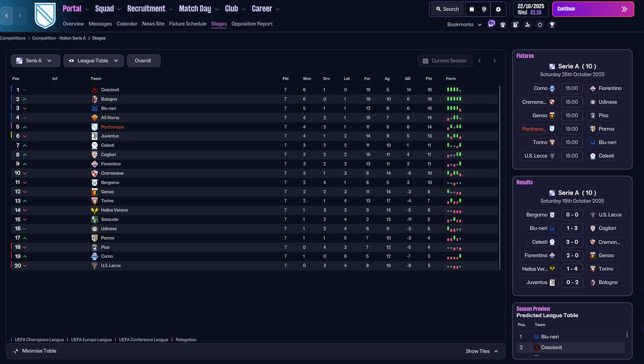Open the Serie A competition dropdown
The image size is (644, 364).
[x=35, y=61]
